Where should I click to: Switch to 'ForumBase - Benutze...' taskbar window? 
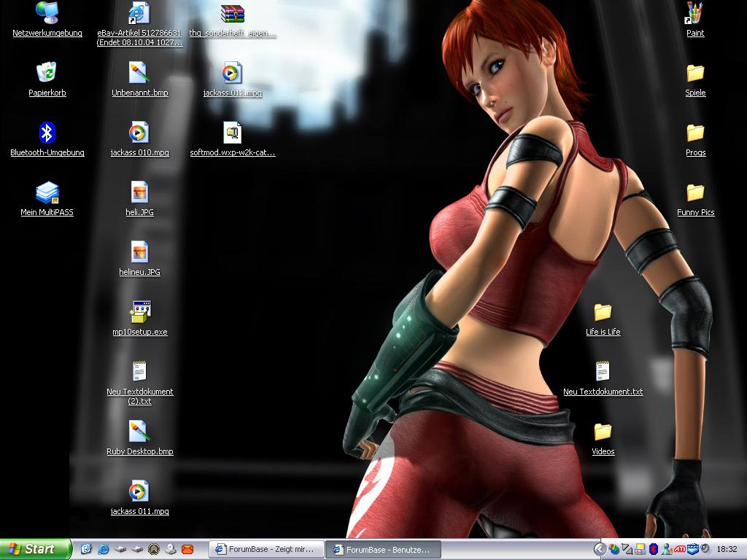383,550
